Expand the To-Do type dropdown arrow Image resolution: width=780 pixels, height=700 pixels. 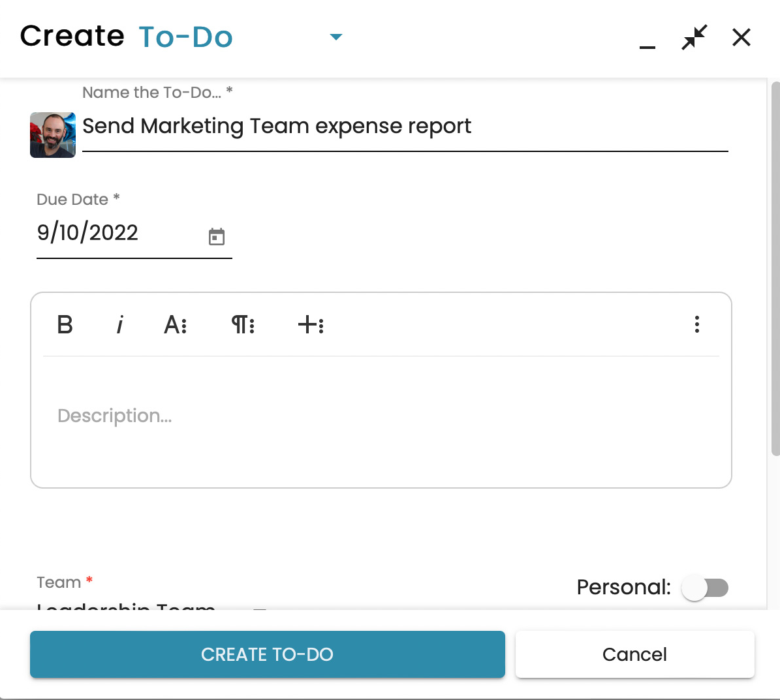pyautogui.click(x=336, y=37)
